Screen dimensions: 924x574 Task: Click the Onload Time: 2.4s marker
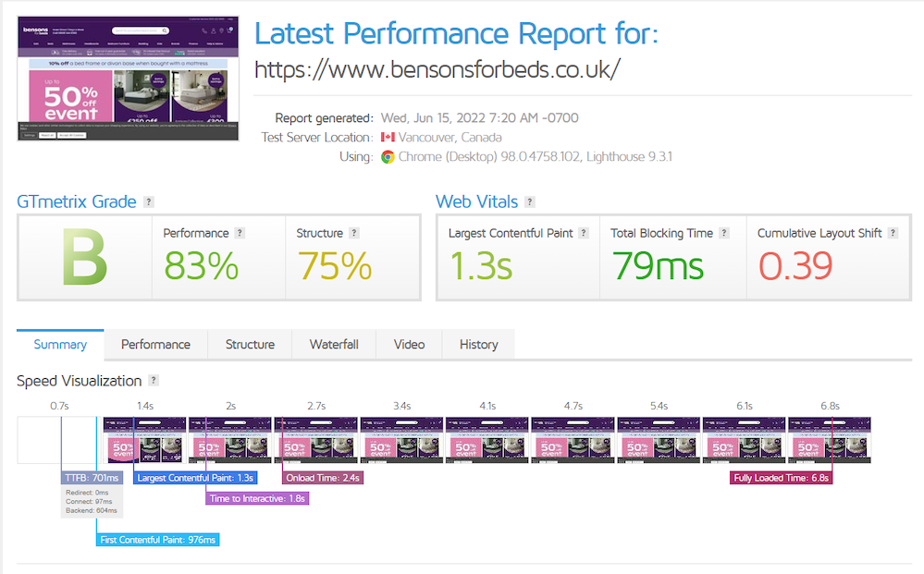(x=323, y=478)
